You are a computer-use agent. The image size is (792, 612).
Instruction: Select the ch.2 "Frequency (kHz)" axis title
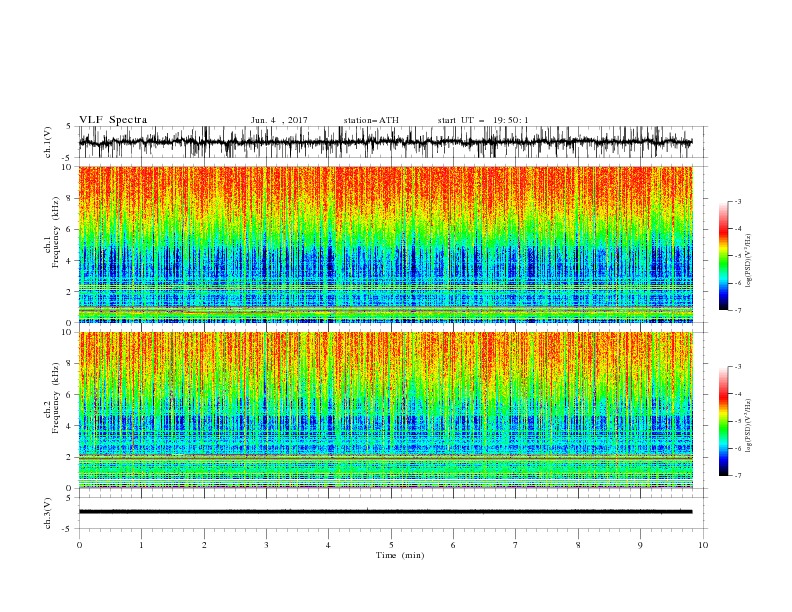tap(56, 398)
